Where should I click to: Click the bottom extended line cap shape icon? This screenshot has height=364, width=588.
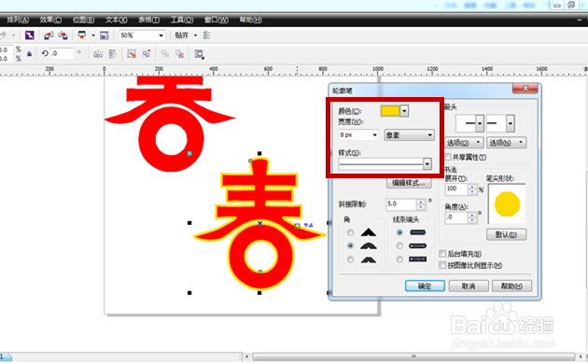click(418, 259)
